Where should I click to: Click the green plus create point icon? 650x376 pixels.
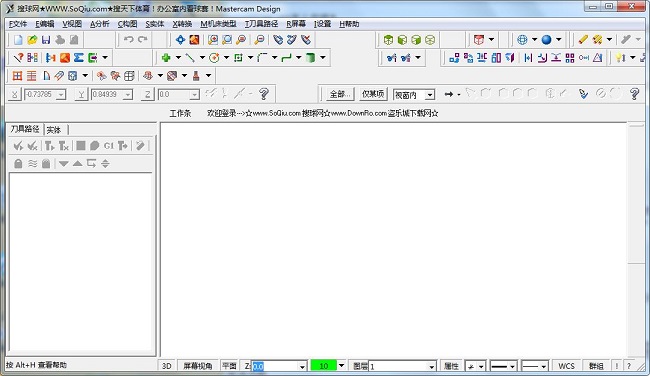(x=166, y=58)
